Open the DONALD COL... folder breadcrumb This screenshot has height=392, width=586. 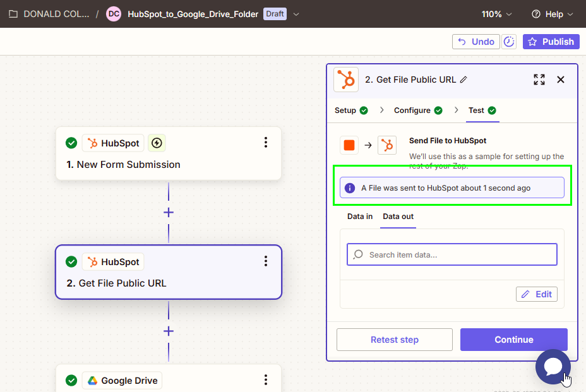[49, 14]
